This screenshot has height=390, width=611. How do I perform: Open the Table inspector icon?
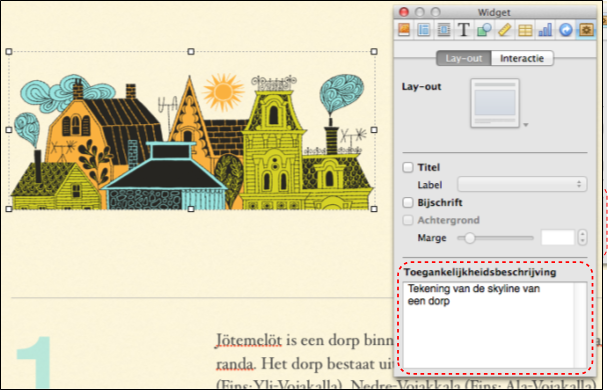point(525,30)
